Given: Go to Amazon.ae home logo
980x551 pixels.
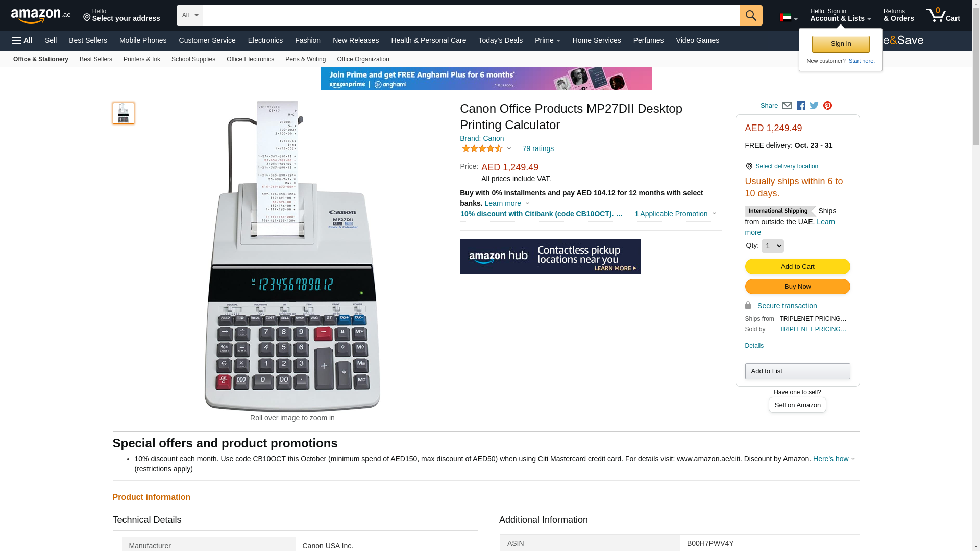Looking at the screenshot, I should click(41, 16).
